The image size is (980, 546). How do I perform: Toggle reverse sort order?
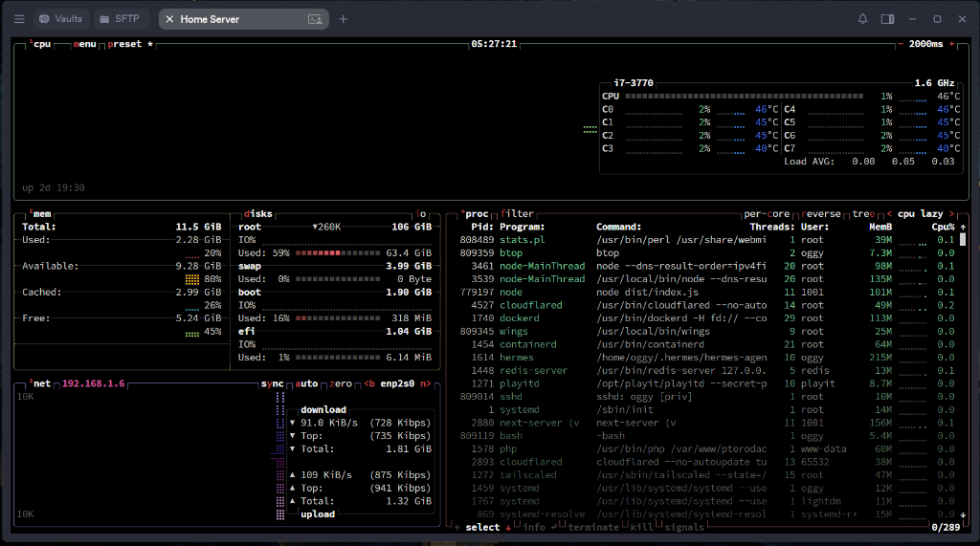pos(820,213)
